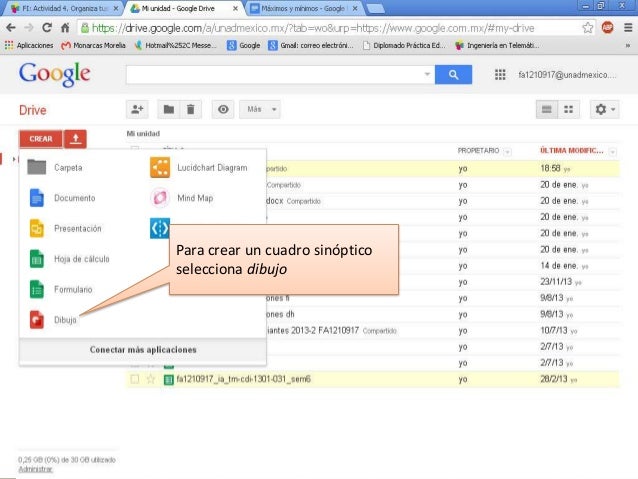Viewport: 638px width, 479px height.
Task: Switch to list view icon
Action: 546,109
